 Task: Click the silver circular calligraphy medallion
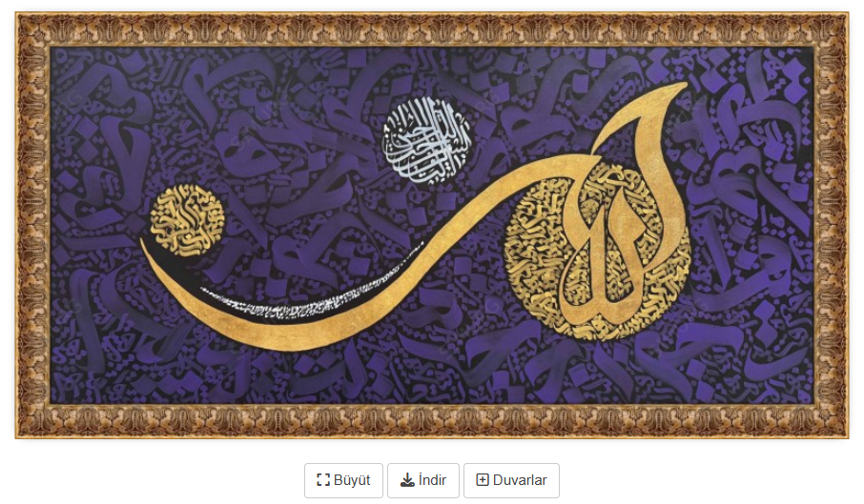[427, 141]
